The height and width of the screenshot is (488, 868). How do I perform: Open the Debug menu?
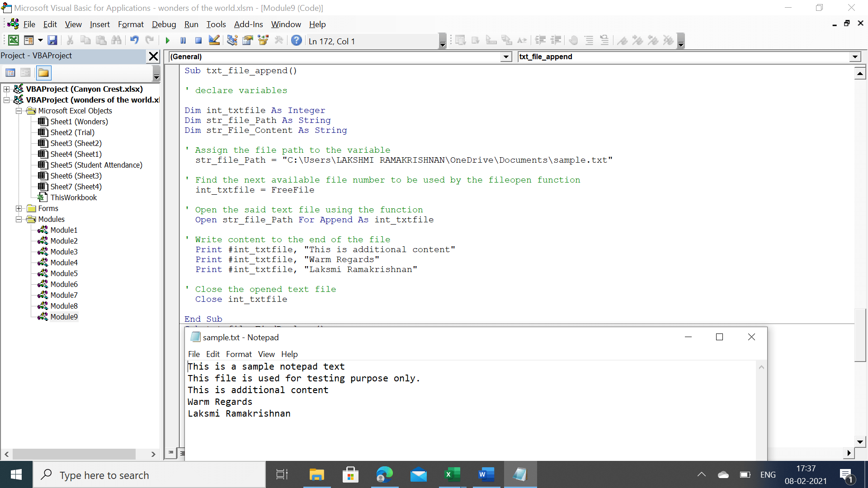pos(164,24)
